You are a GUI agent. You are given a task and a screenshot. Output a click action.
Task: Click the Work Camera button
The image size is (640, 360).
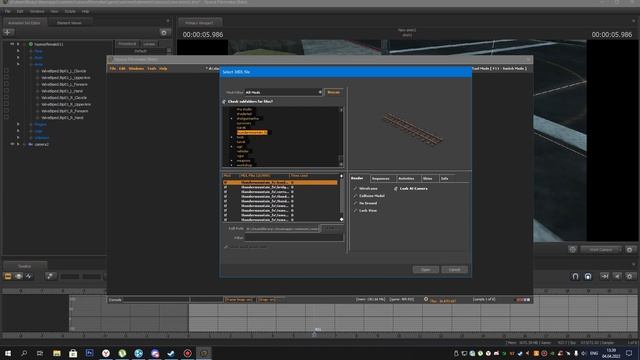(x=600, y=249)
